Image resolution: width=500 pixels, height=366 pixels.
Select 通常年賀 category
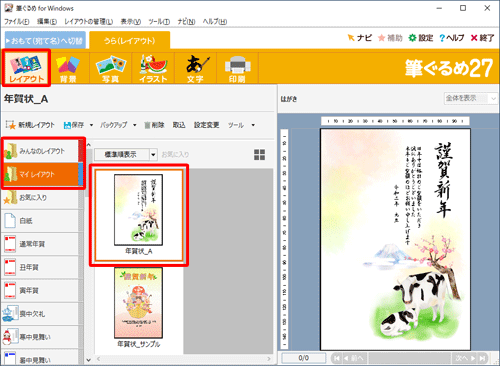click(41, 244)
